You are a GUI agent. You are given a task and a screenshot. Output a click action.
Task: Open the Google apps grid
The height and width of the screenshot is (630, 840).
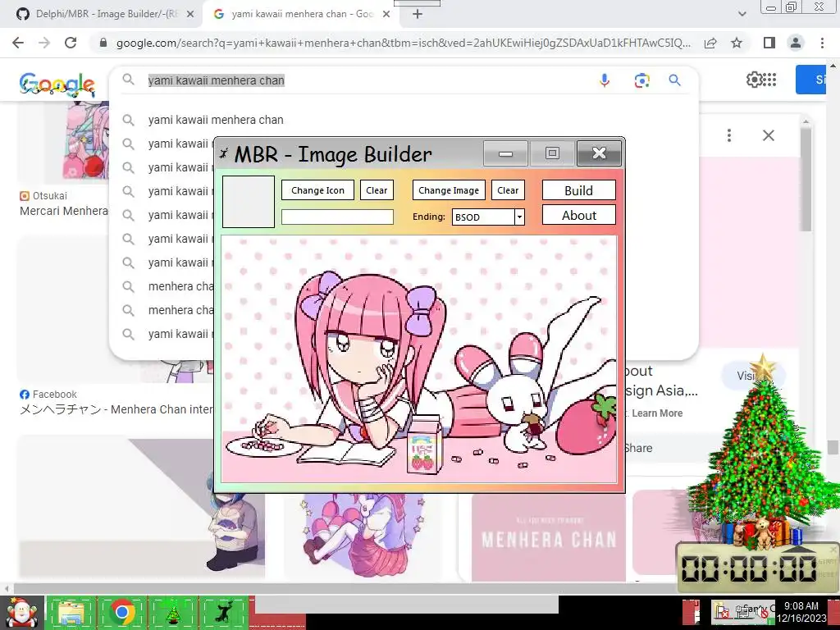pos(769,80)
